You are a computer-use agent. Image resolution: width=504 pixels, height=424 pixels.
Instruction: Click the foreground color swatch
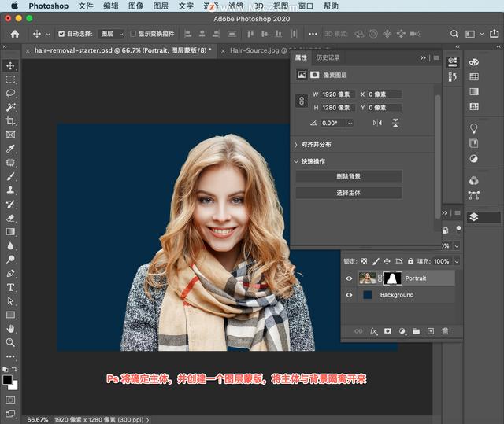(7, 379)
